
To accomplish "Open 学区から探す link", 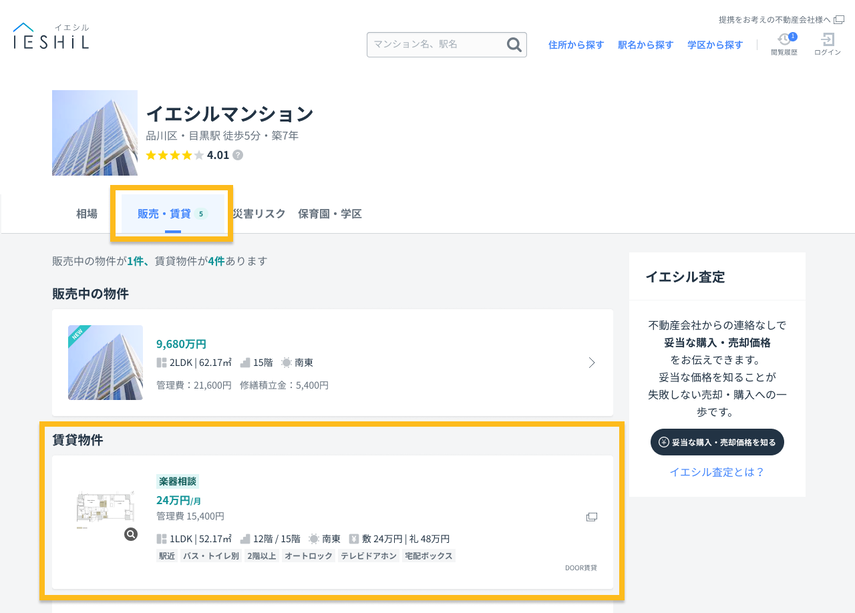I will 715,45.
